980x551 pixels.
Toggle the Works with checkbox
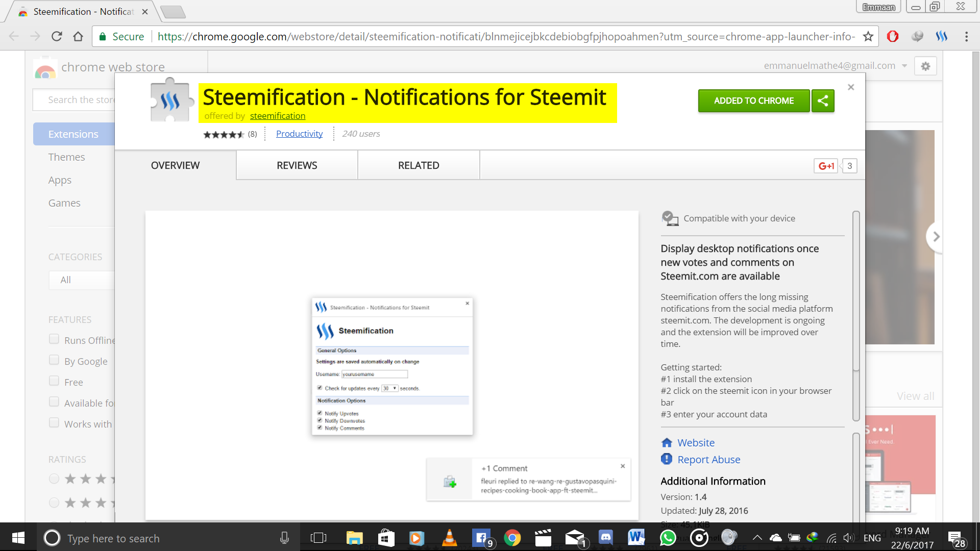tap(54, 423)
